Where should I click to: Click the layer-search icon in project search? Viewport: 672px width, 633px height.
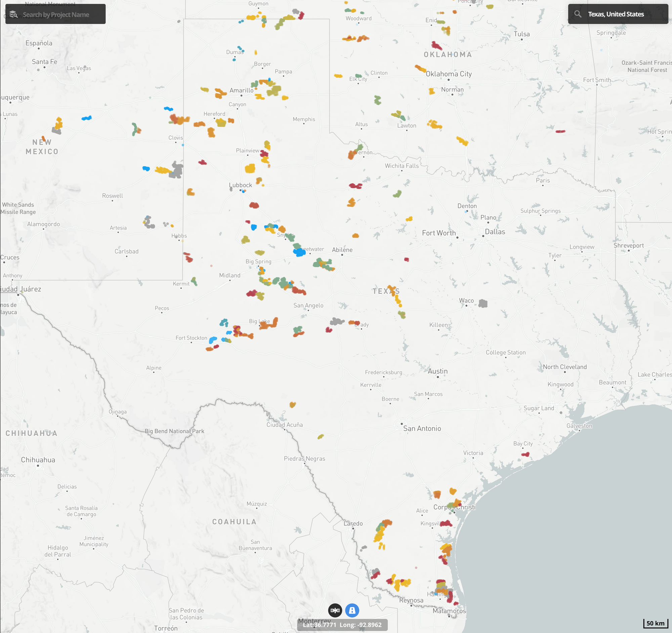(13, 14)
